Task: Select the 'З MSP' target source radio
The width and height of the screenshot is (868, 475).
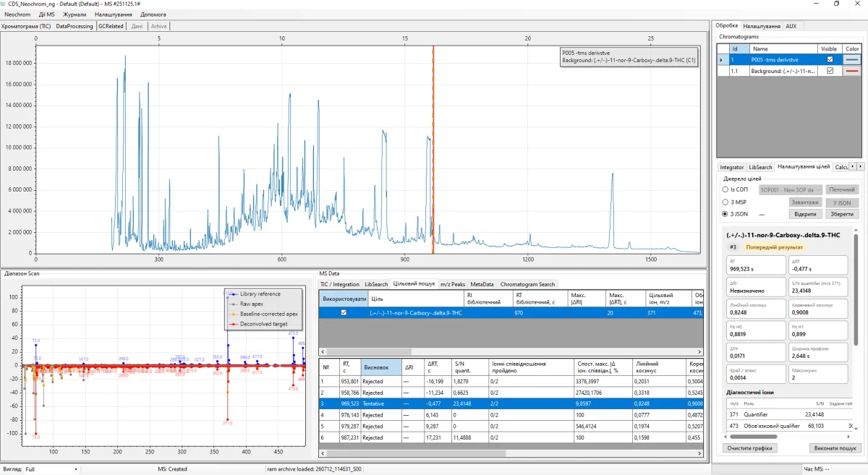Action: coord(726,202)
